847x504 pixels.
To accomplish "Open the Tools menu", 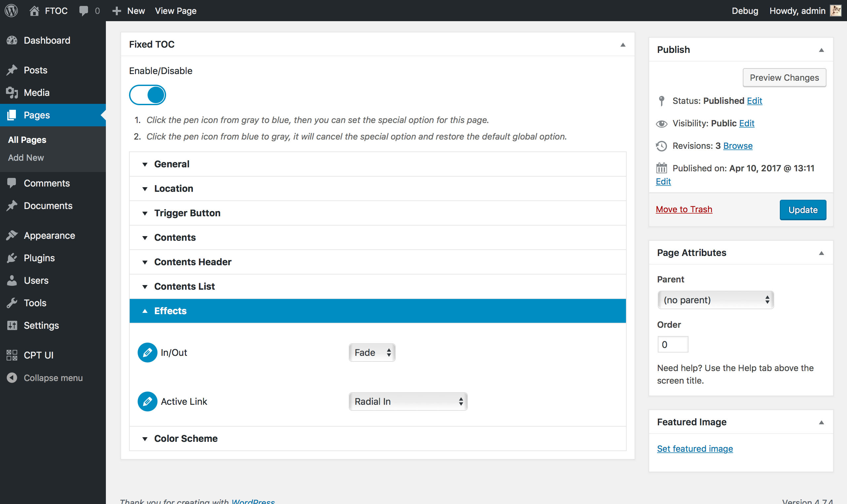I will [x=35, y=303].
